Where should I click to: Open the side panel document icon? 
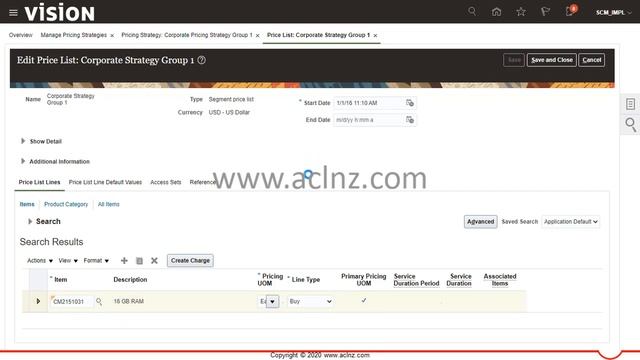[x=630, y=104]
